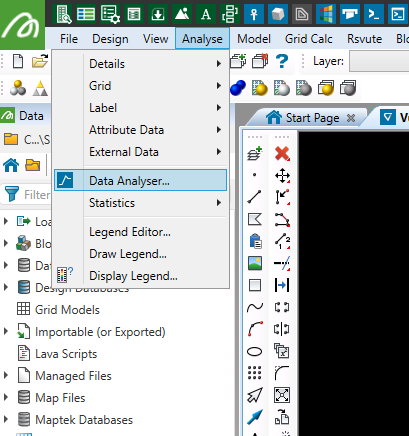Select the move arrows tool

(282, 175)
